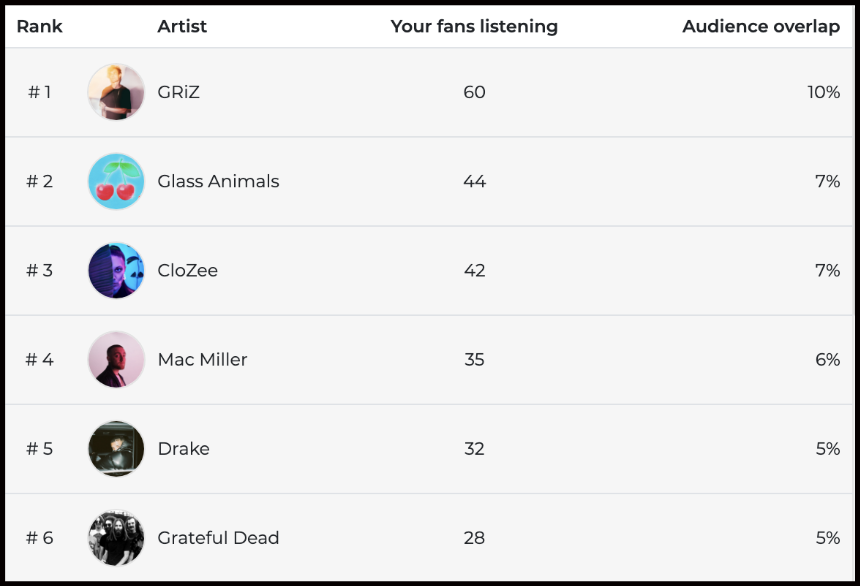Click Drake's artist avatar

[116, 448]
